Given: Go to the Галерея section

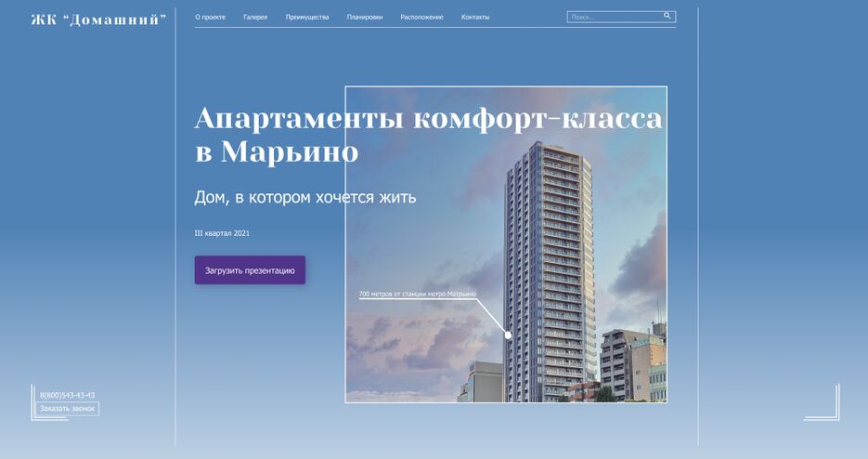Looking at the screenshot, I should coord(255,17).
